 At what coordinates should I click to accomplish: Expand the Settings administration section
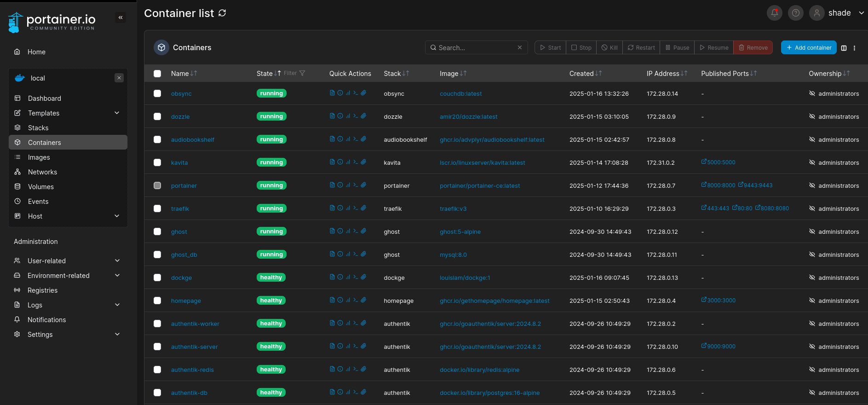tap(68, 334)
